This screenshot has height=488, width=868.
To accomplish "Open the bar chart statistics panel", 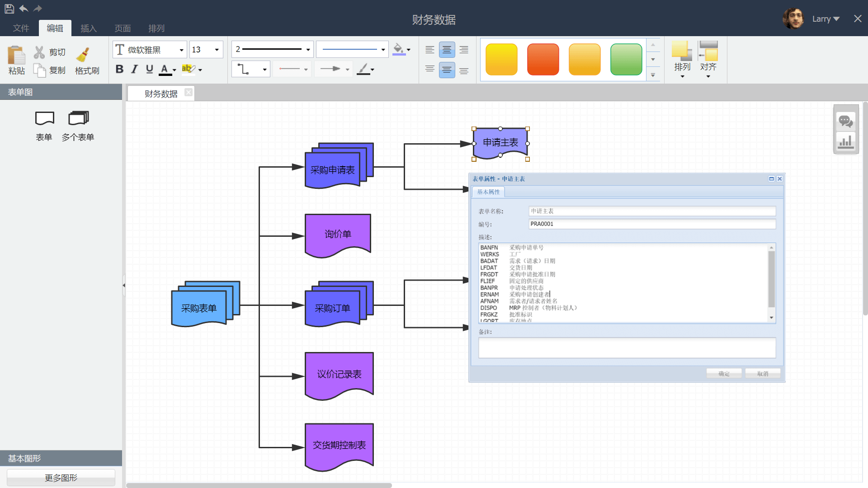I will coord(845,142).
